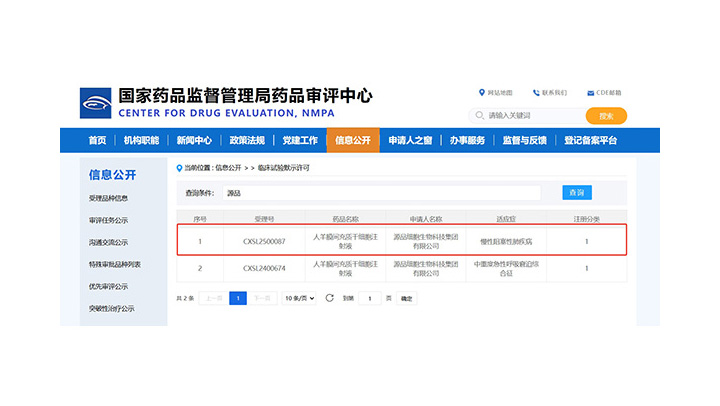Screen dimensions: 720x406
Task: Click the orange 搜索 button
Action: coord(606,116)
